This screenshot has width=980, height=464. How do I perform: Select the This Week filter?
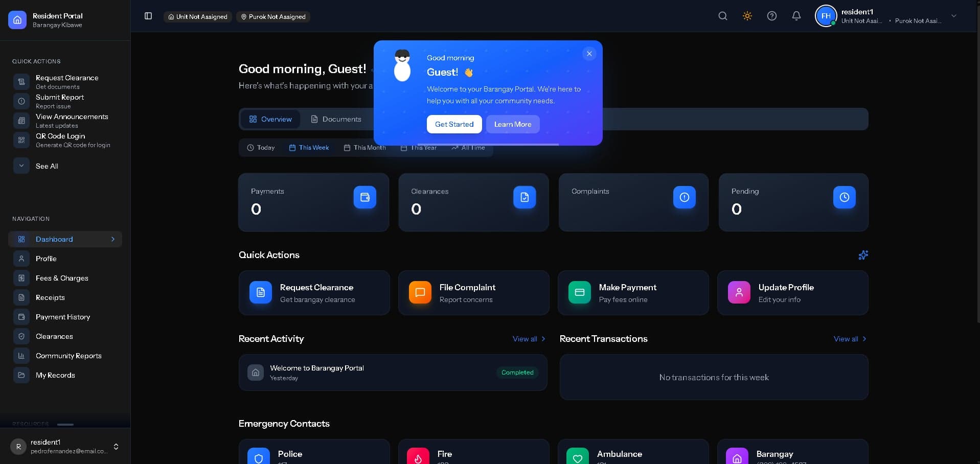point(309,148)
